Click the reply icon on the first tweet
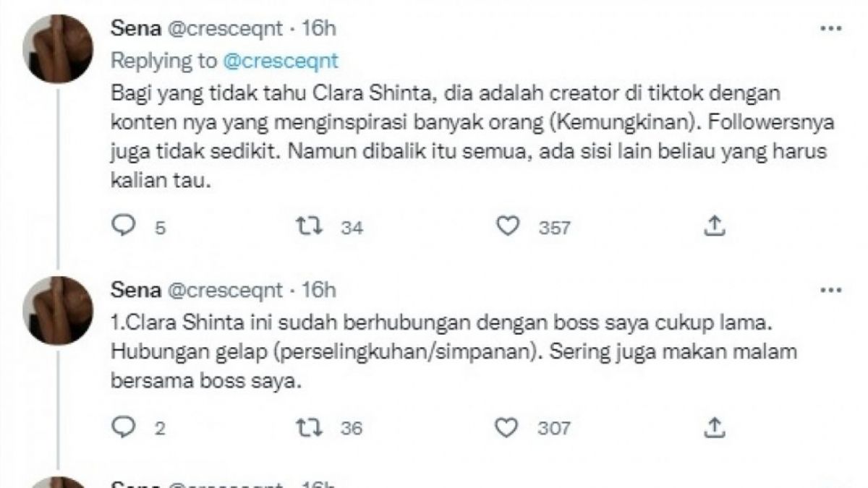Screen dimensions: 868x488 [x=124, y=226]
